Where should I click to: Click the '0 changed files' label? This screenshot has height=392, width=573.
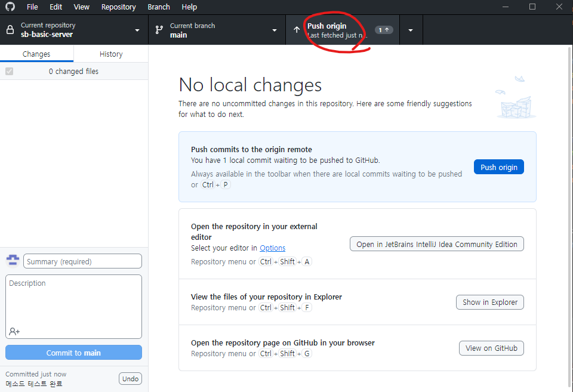pyautogui.click(x=73, y=71)
